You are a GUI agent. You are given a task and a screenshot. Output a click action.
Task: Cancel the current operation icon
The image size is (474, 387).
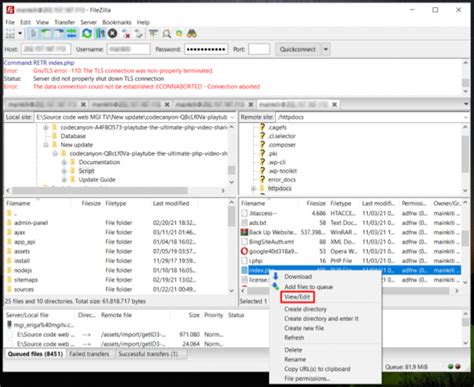[x=113, y=34]
